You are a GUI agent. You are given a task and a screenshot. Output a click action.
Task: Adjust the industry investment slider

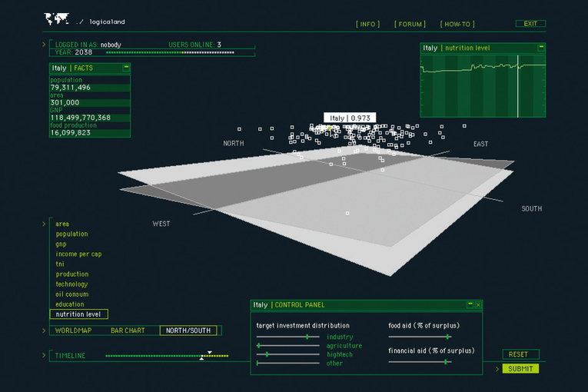[x=307, y=337]
